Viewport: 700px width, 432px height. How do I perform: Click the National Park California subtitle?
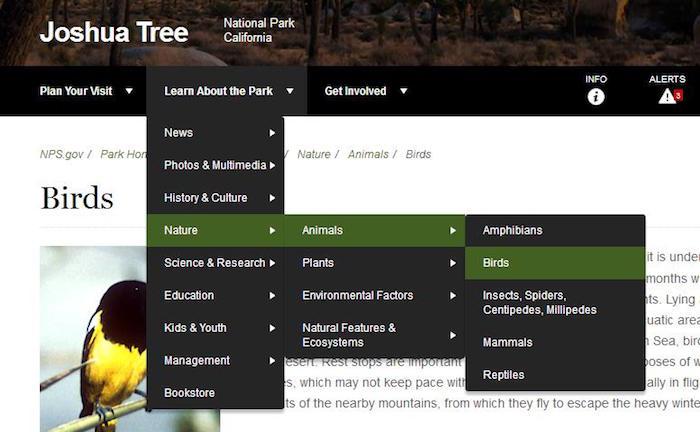click(259, 30)
